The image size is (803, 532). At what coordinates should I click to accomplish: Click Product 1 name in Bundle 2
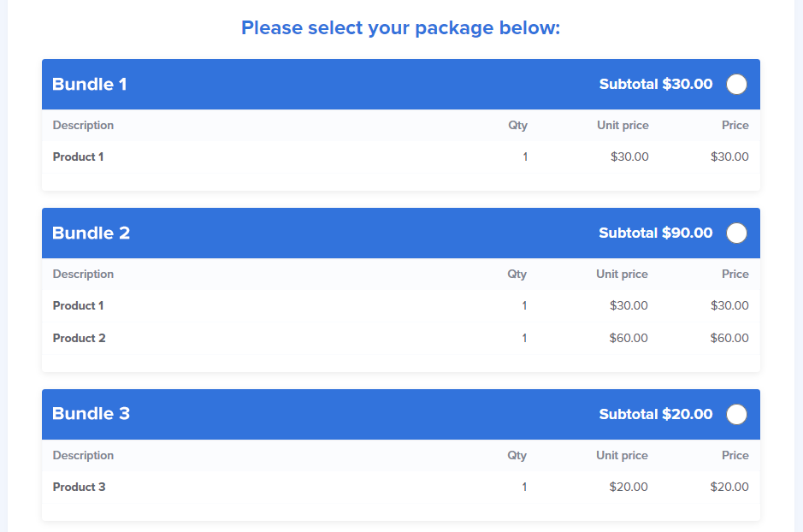(x=78, y=305)
